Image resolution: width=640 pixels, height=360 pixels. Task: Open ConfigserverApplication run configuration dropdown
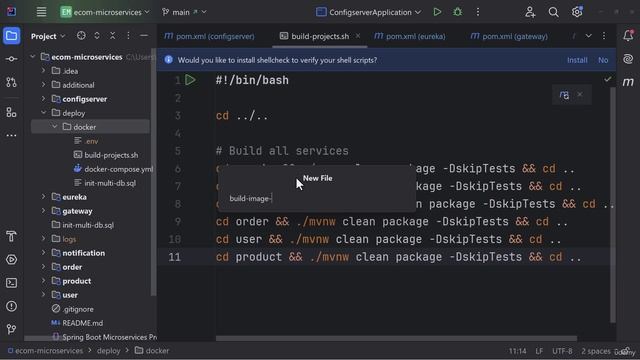[368, 12]
